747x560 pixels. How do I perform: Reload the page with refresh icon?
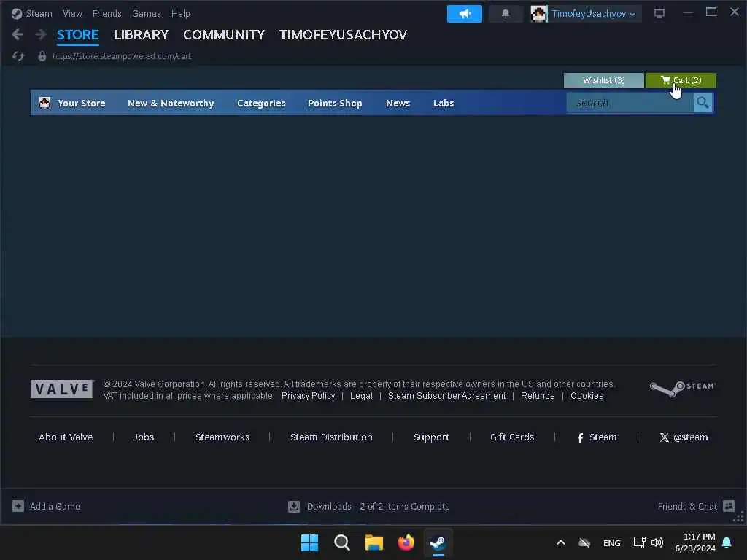[18, 56]
